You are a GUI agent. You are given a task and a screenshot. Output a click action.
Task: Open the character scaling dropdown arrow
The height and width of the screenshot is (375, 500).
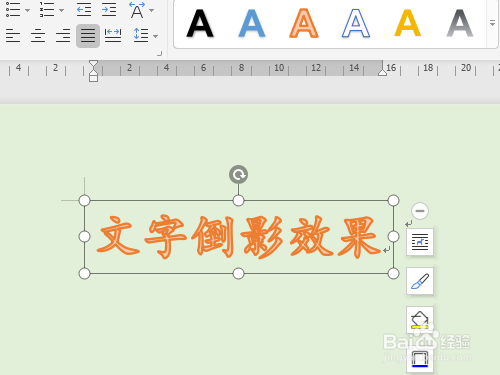coord(151,10)
